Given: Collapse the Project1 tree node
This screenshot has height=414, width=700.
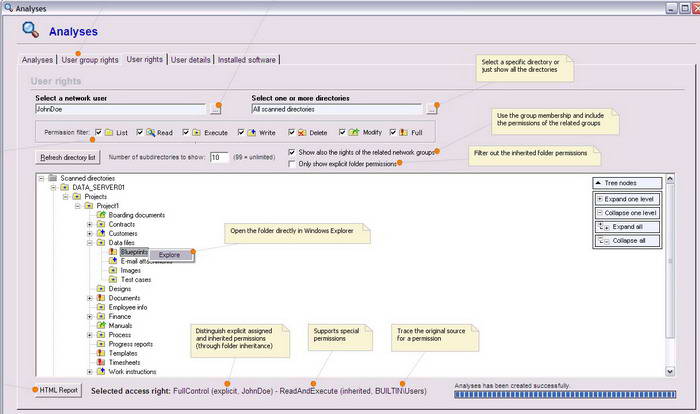Looking at the screenshot, I should click(x=77, y=206).
